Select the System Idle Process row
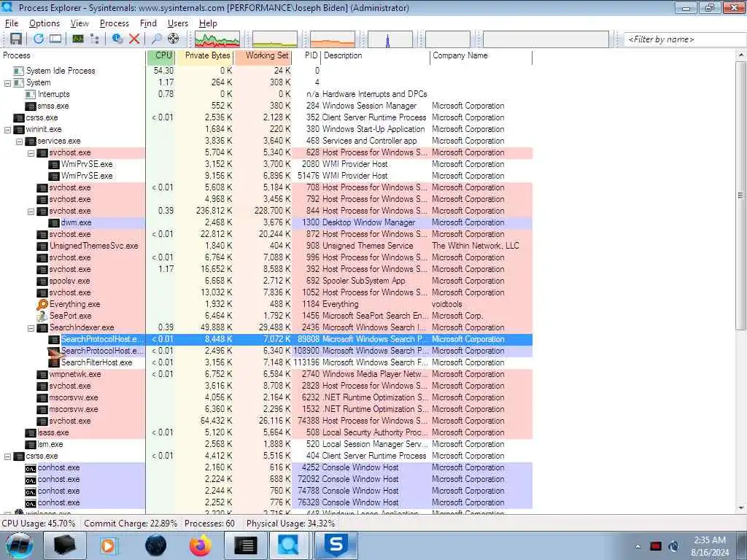The image size is (747, 560). (266, 71)
